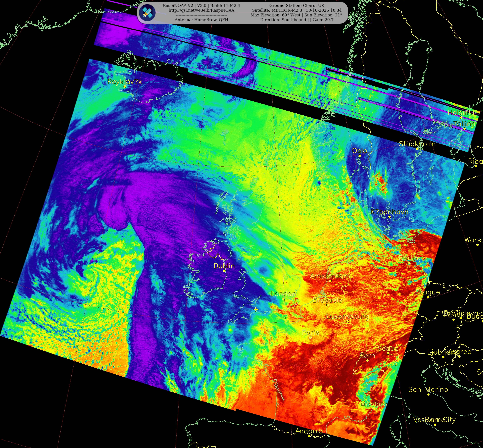Click the Monaco city marker dot
This screenshot has width=483, height=448.
coord(374,409)
